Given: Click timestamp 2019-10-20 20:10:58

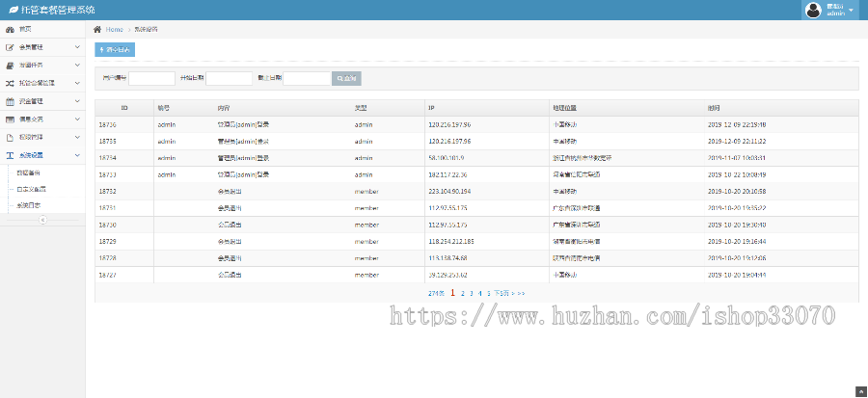Looking at the screenshot, I should pos(737,191).
